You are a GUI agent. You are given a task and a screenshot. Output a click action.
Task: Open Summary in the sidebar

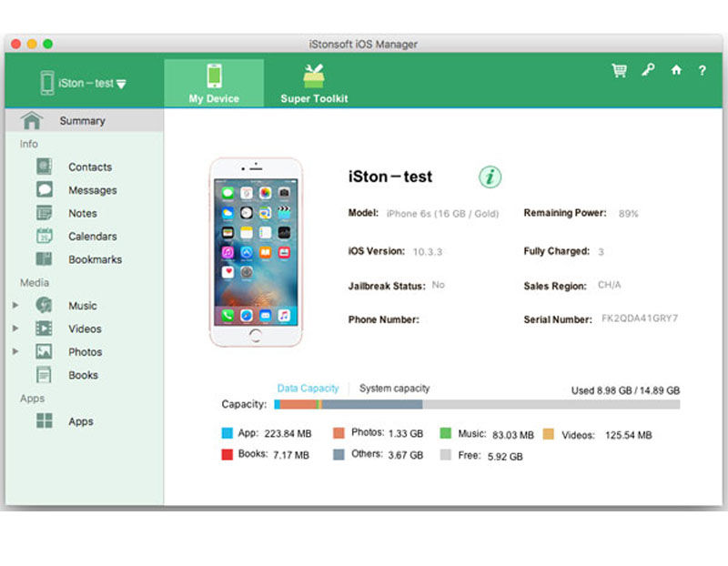(84, 121)
